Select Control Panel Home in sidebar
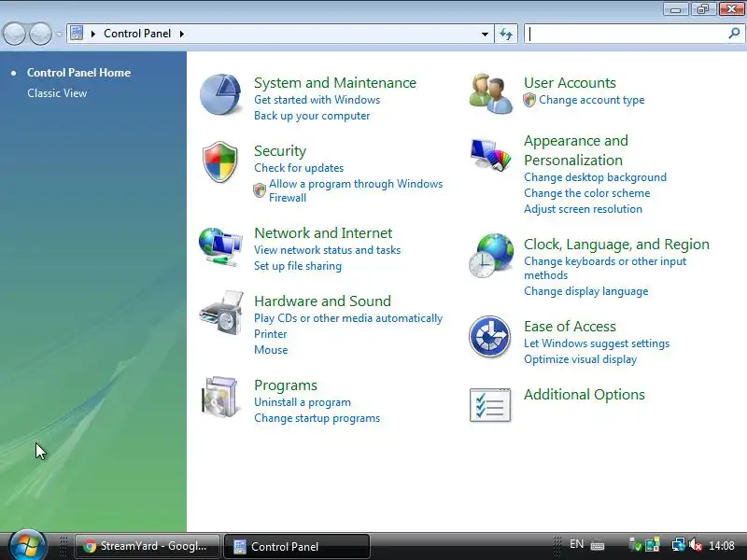The width and height of the screenshot is (747, 560). pos(78,73)
